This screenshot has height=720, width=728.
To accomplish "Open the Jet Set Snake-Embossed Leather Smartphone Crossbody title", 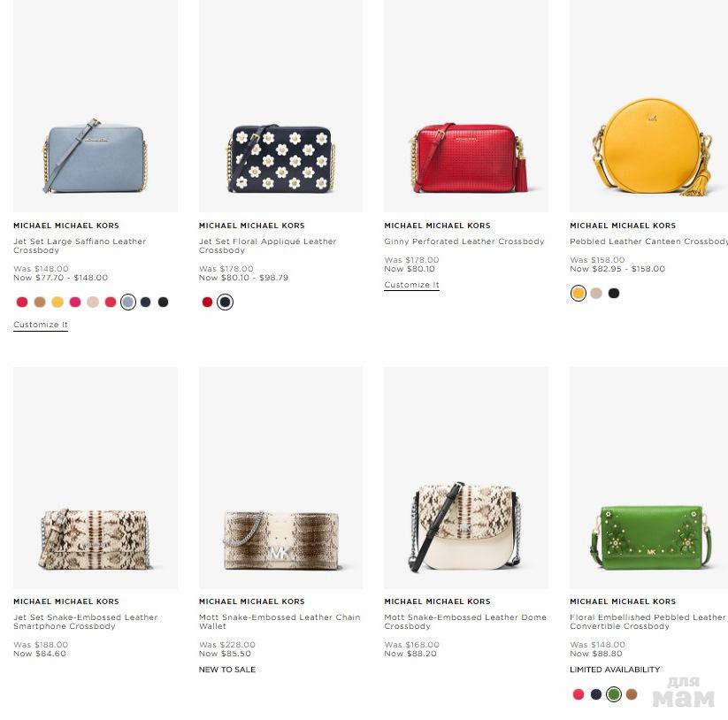I will click(86, 622).
